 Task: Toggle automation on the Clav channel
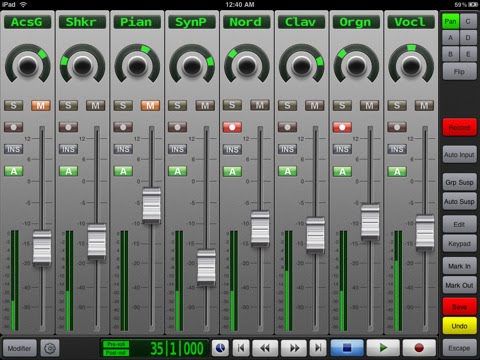(287, 171)
